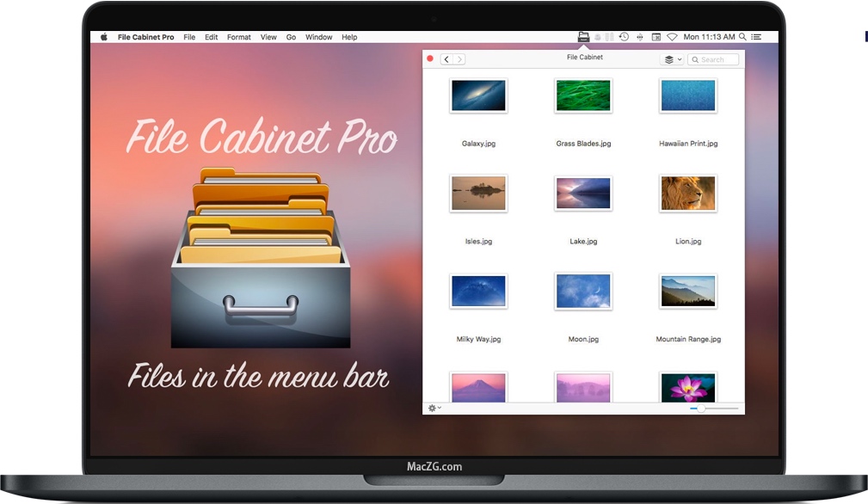Open the File Cabinet Pro application menu

(145, 37)
